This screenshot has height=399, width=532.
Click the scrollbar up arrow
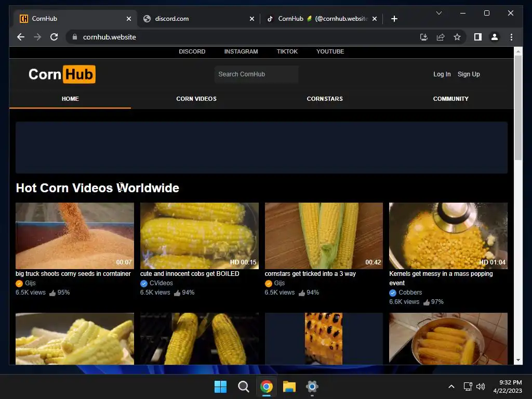pos(518,51)
